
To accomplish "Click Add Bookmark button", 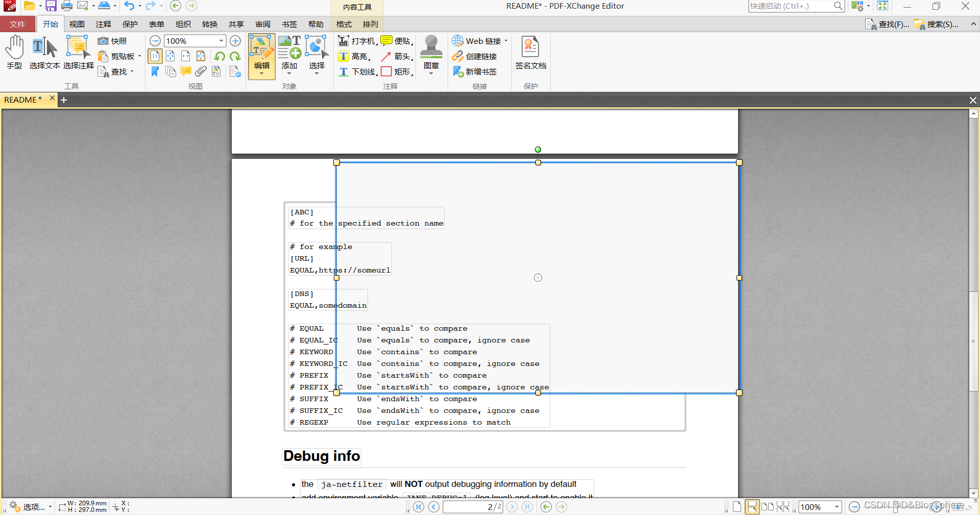I will click(x=474, y=71).
